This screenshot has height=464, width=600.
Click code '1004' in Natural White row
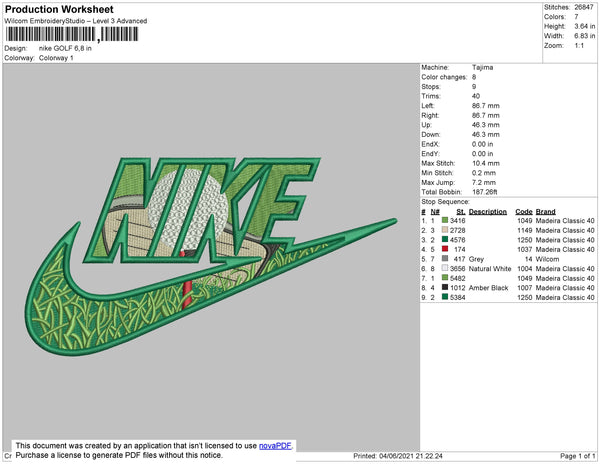click(x=524, y=269)
